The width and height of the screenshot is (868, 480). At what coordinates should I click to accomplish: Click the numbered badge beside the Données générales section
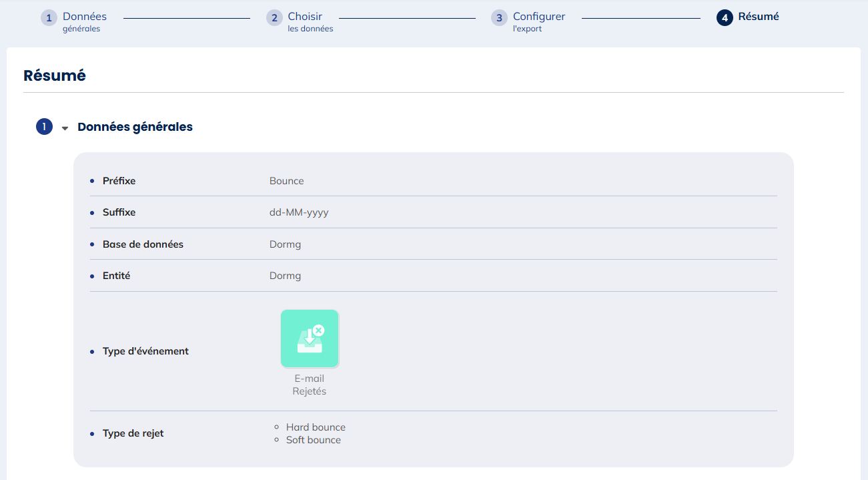click(44, 127)
